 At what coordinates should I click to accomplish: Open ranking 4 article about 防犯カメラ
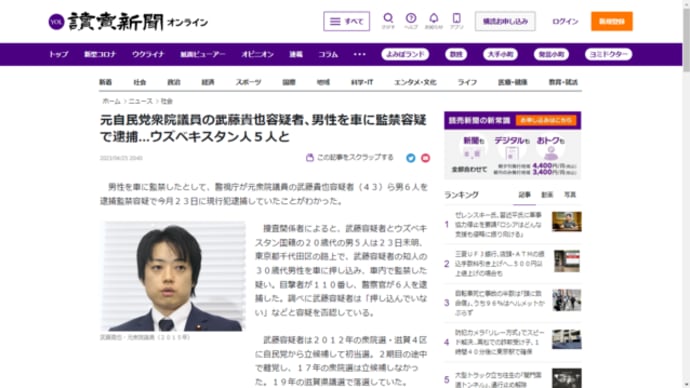pos(499,342)
